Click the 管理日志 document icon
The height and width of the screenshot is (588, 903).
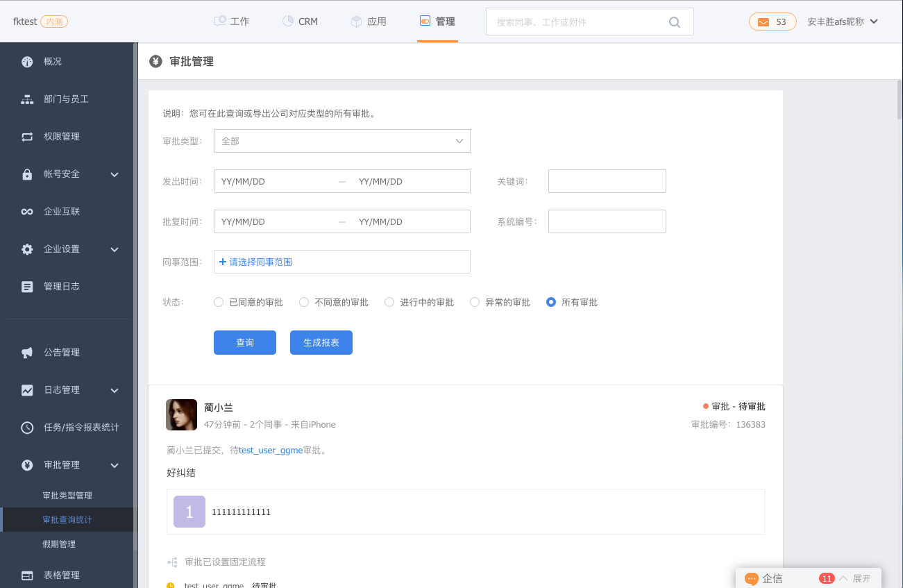[27, 287]
